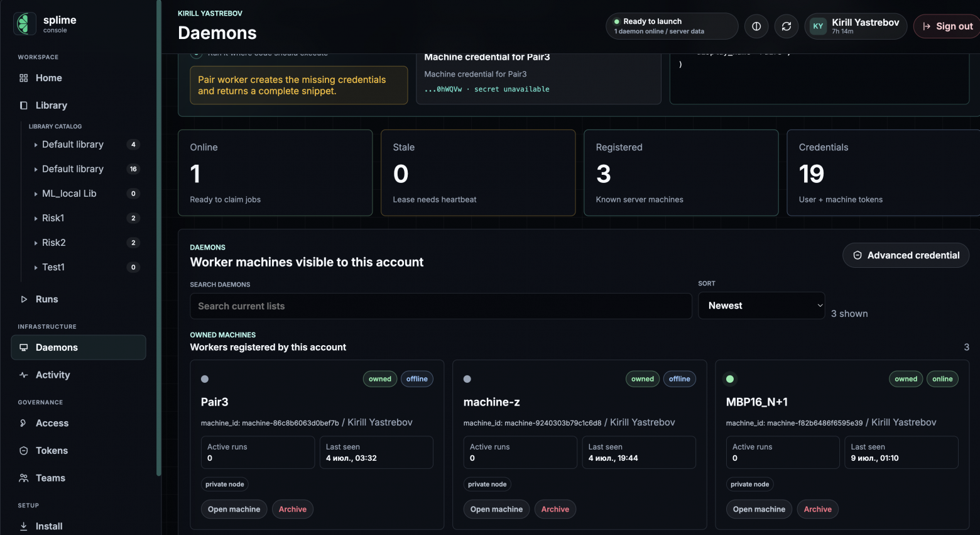Click the Ready to launch status pill
Viewport: 980px width, 535px height.
click(672, 26)
